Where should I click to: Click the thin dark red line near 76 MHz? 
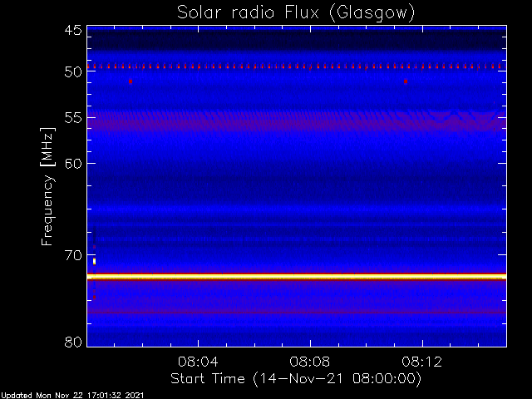(297, 313)
